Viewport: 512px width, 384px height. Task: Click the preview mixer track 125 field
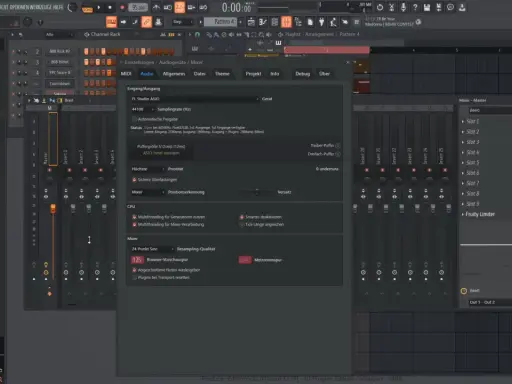137,260
